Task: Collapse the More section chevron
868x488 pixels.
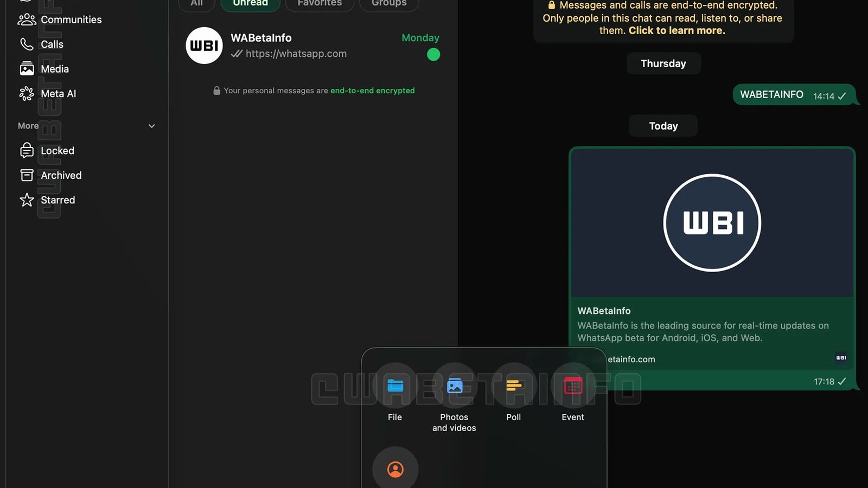Action: (x=152, y=126)
